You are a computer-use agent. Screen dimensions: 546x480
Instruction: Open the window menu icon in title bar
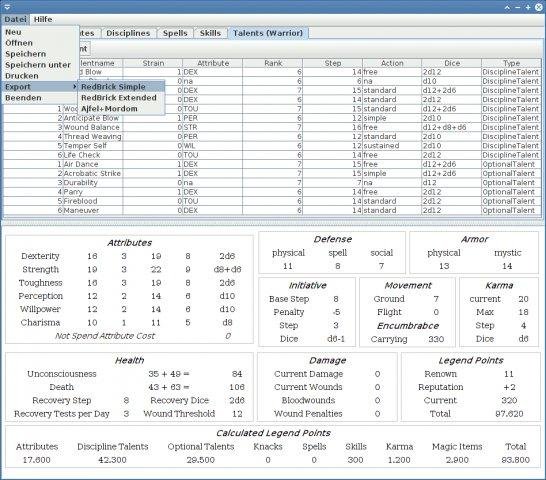coord(7,6)
